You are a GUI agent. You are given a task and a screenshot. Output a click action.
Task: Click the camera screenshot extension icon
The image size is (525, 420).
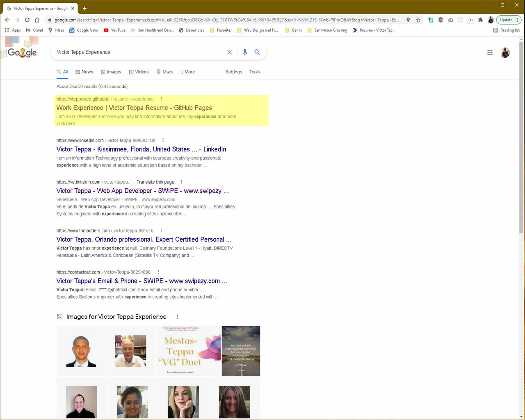(451, 20)
